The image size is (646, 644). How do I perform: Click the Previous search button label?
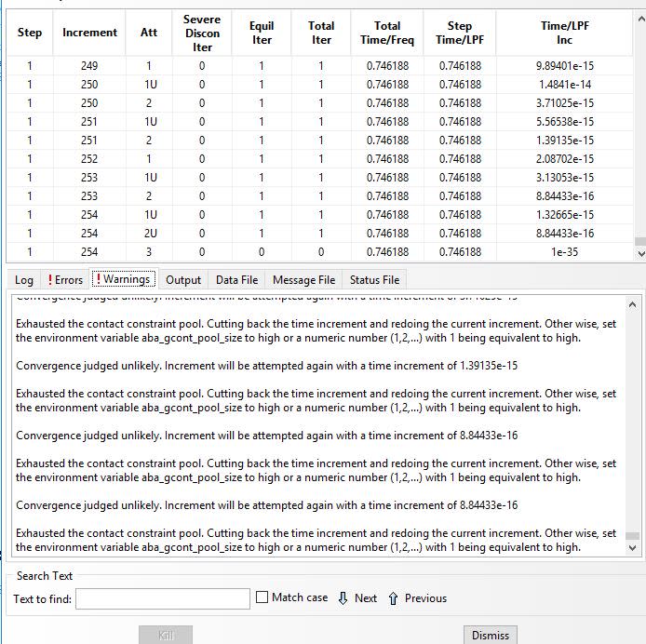(425, 597)
